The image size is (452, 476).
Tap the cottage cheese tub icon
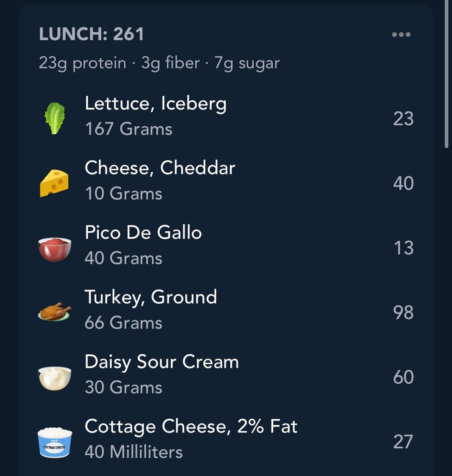(54, 443)
